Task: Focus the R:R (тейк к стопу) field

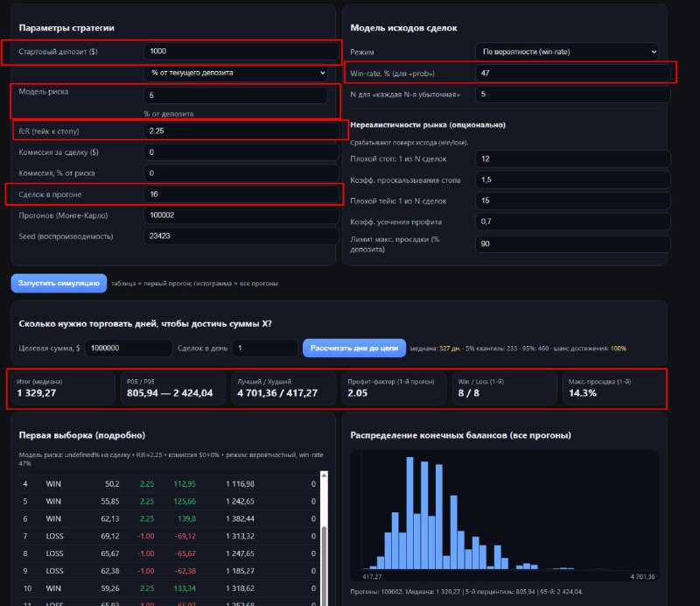Action: pyautogui.click(x=241, y=131)
